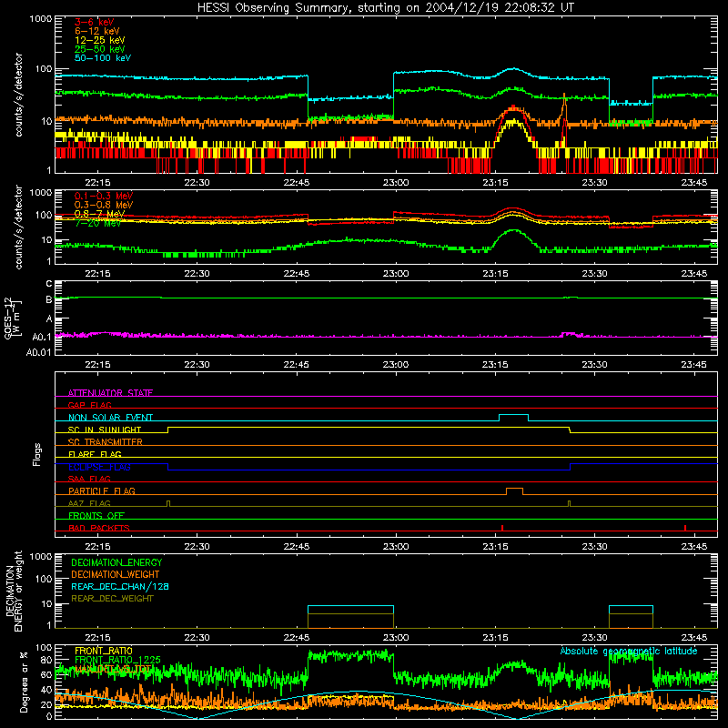The width and height of the screenshot is (728, 728).
Task: Click the SC_TRANSMITTER flag label
Action: point(105,442)
